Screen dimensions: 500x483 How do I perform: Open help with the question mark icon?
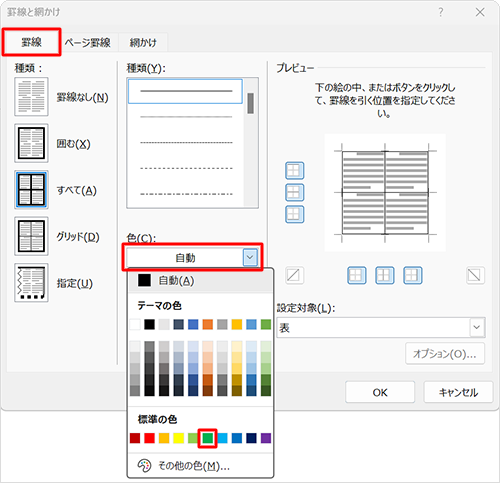(x=441, y=12)
